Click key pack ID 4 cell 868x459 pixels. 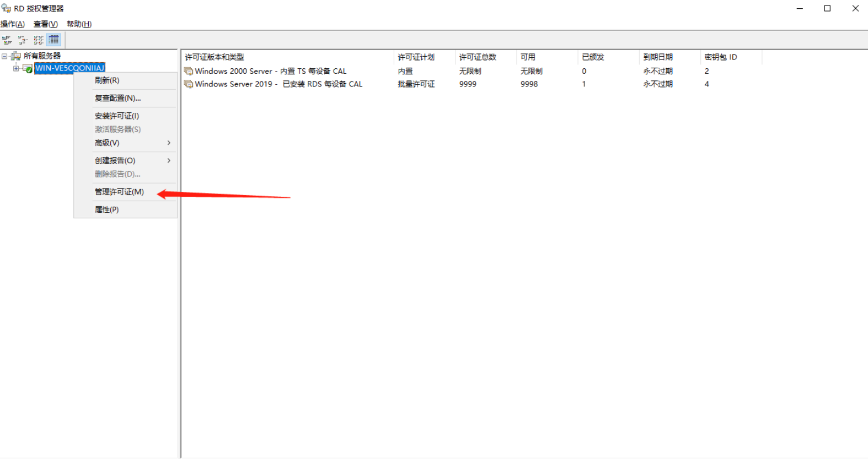[x=706, y=84]
